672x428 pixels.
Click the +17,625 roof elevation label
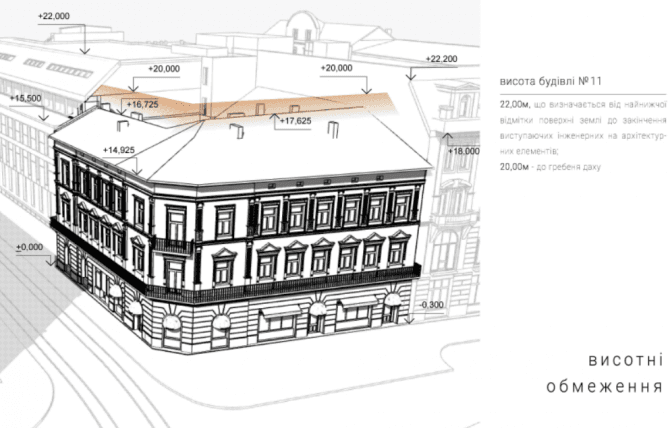coord(295,121)
